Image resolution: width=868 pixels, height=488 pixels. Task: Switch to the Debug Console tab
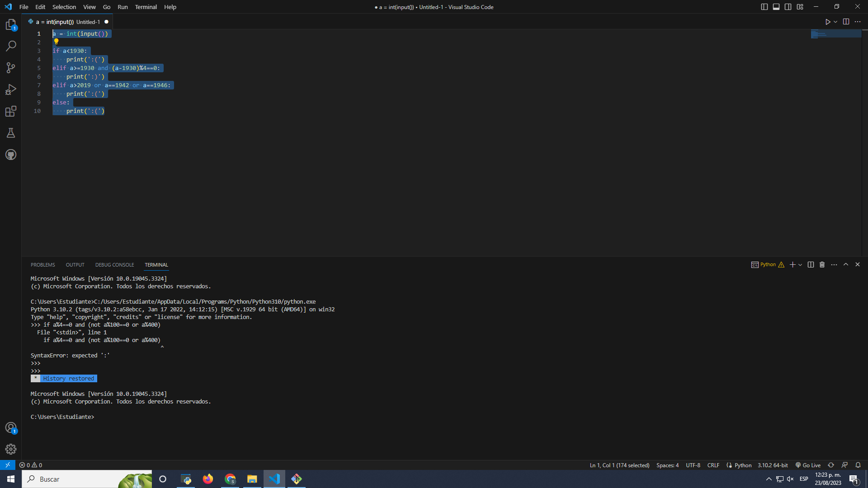tap(114, 265)
